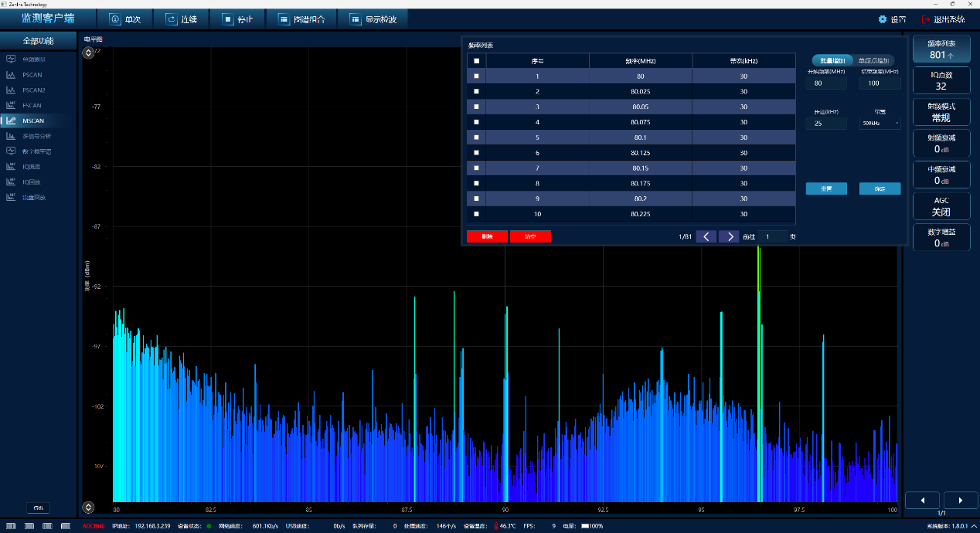Click the step field showing 25
980x533 pixels.
826,124
